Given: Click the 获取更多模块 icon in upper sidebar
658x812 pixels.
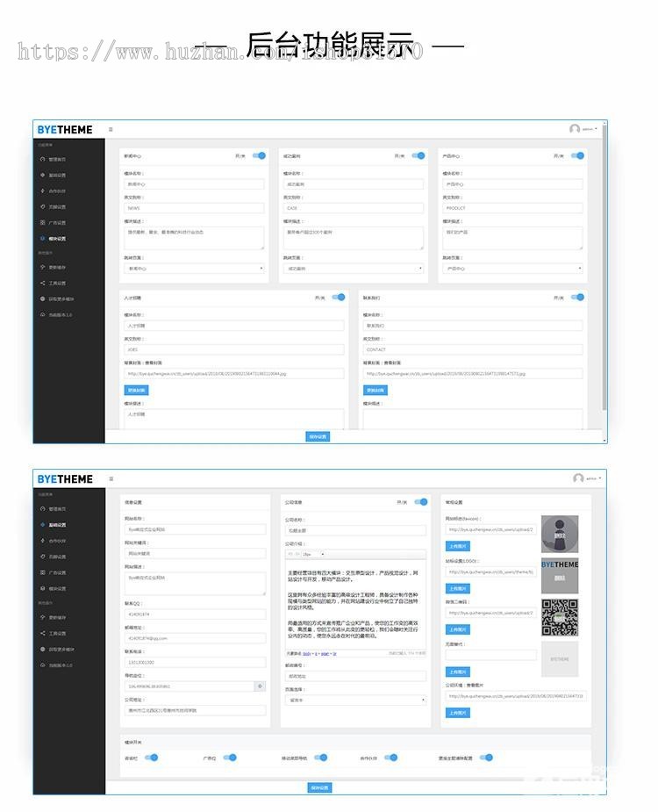Looking at the screenshot, I should (x=42, y=298).
